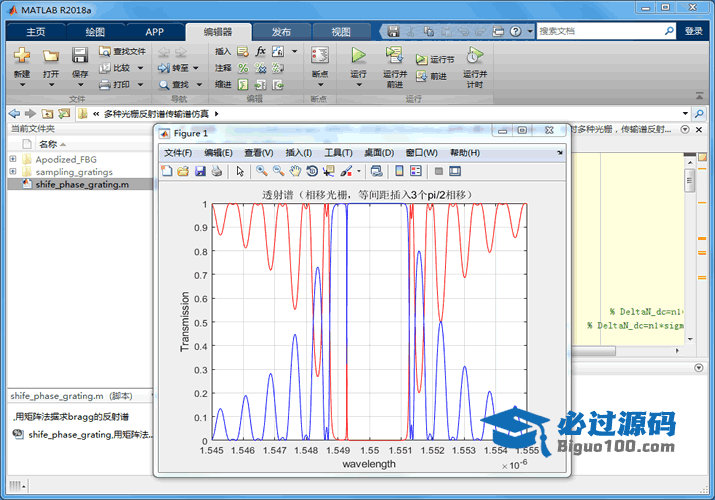715x500 pixels.
Task: Open Help (帮助) menu in Figure 1
Action: [465, 153]
